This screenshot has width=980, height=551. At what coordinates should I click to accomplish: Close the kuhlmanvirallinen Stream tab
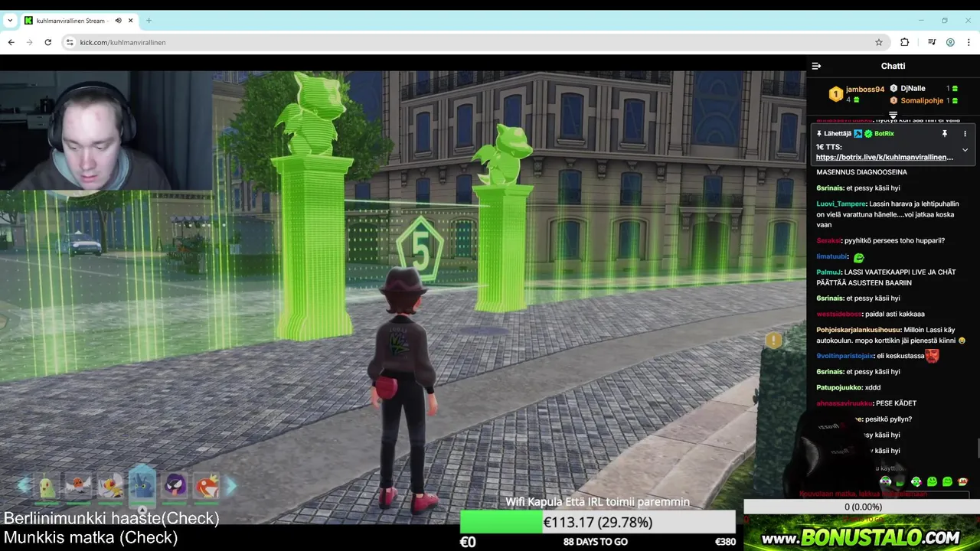tap(131, 21)
